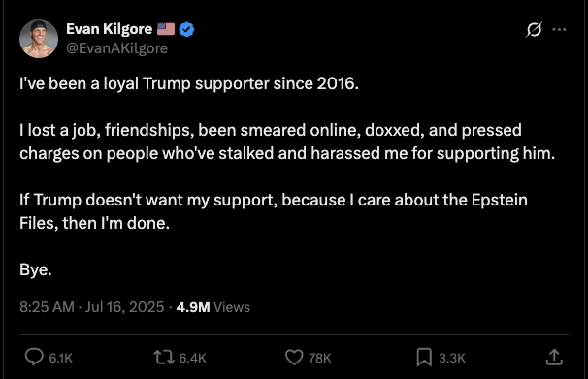Click the Evan Kilgore display name
This screenshot has height=379, width=588.
click(109, 29)
